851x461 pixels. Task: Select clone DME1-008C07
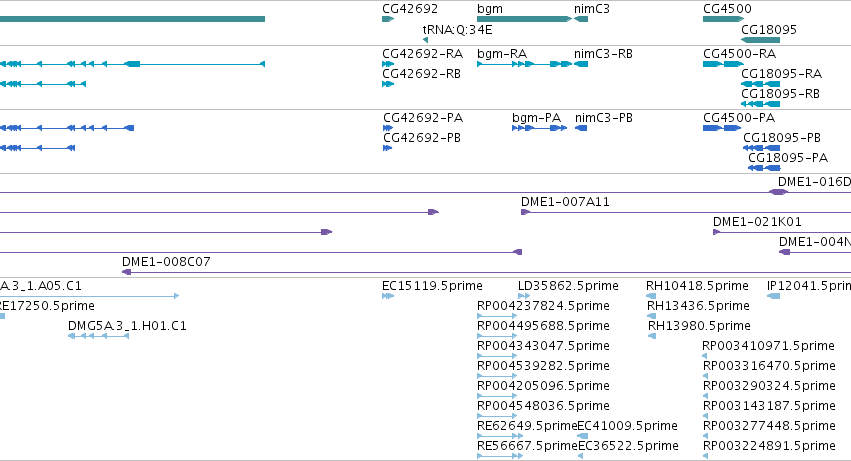click(166, 262)
